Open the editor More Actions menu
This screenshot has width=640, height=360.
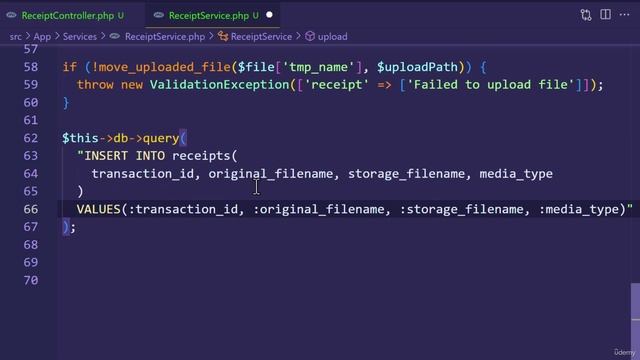[x=624, y=15]
